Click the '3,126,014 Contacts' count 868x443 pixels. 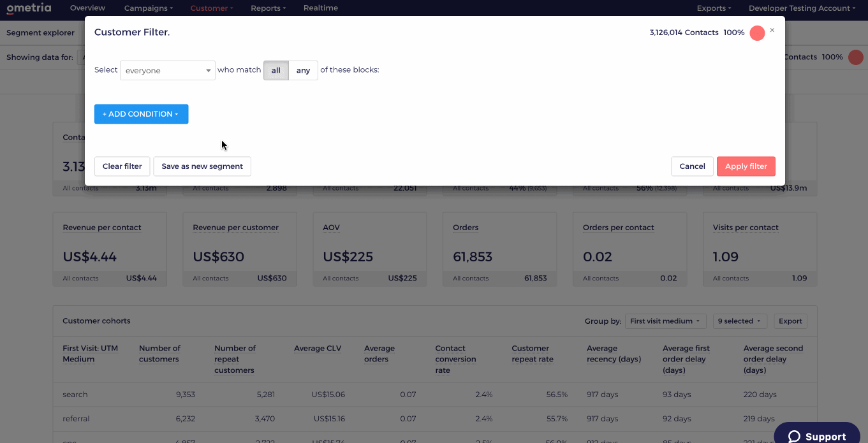click(684, 33)
